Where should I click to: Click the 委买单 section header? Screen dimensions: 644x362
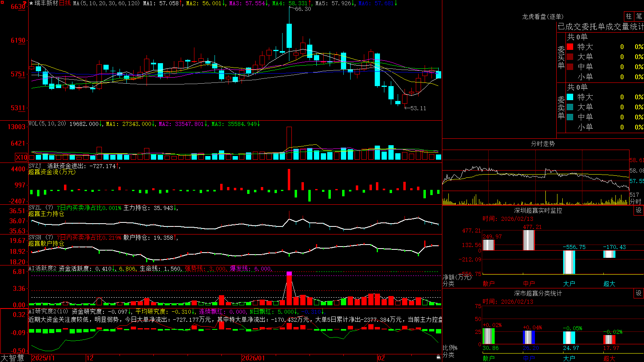pyautogui.click(x=561, y=57)
